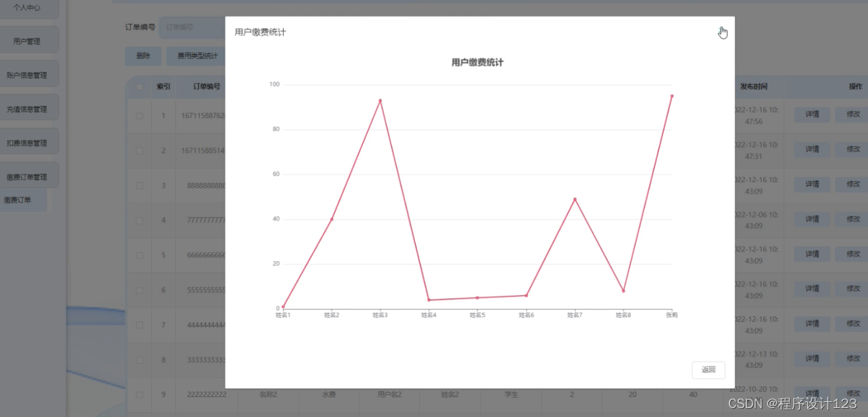Click 详情 for row 1
868x417 pixels.
pos(812,114)
